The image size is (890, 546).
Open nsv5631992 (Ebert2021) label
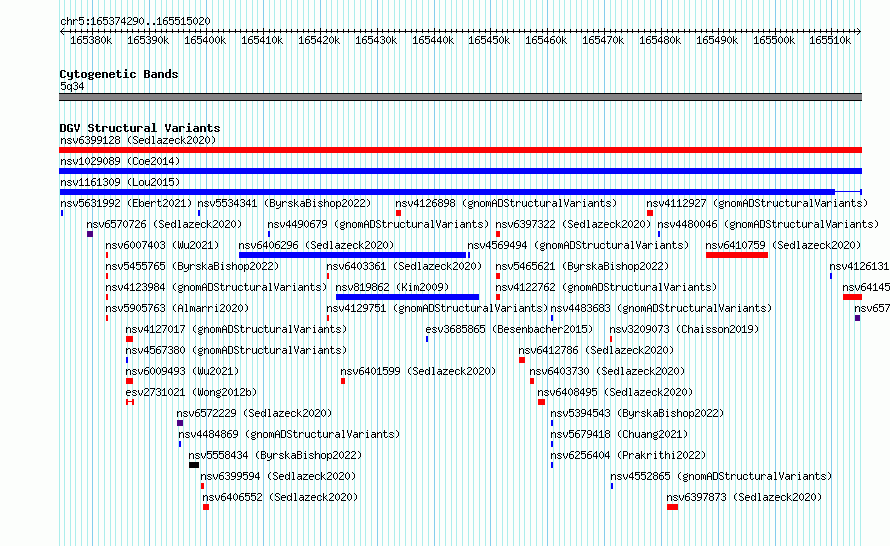pyautogui.click(x=126, y=203)
